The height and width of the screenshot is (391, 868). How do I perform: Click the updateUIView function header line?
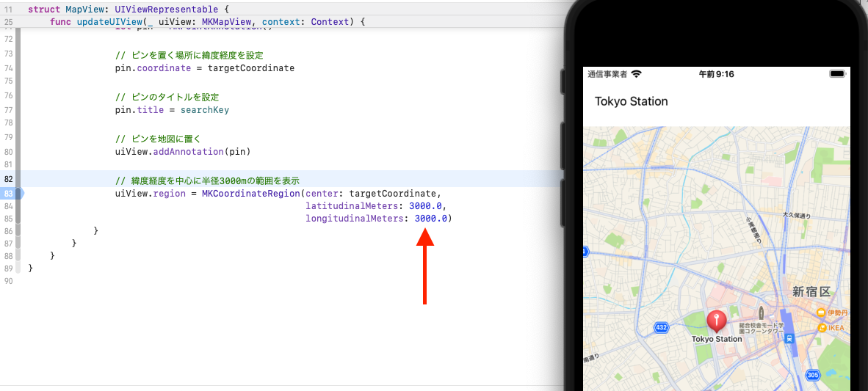click(207, 22)
